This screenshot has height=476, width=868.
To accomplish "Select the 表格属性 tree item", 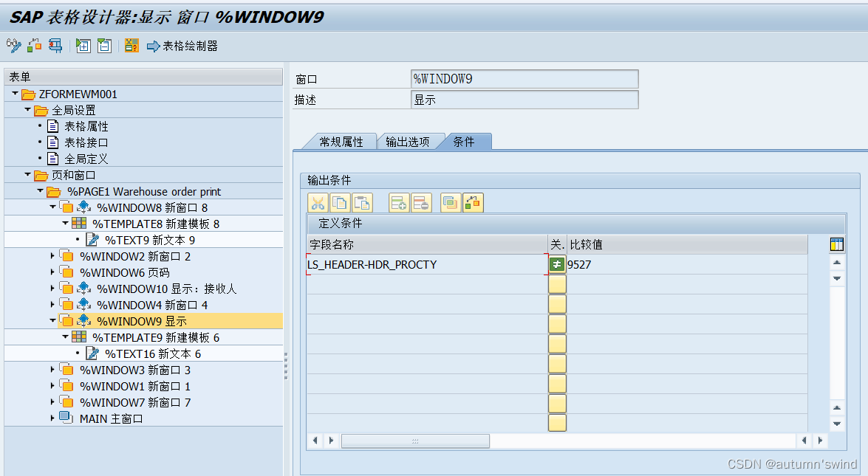I will pyautogui.click(x=86, y=127).
